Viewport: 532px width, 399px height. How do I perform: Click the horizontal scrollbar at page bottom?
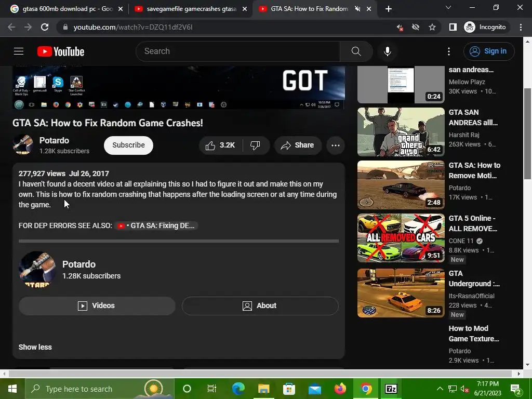(x=260, y=374)
